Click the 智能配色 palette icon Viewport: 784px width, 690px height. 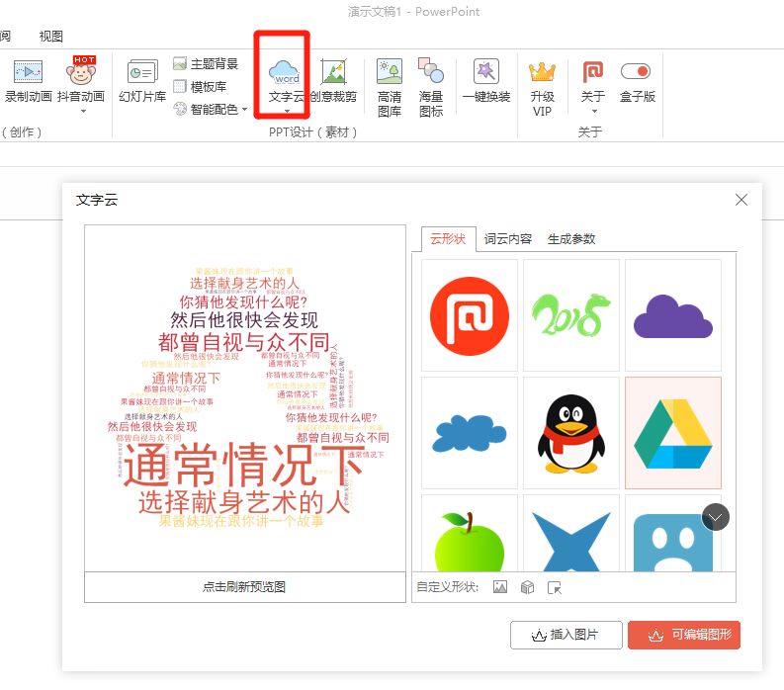pyautogui.click(x=180, y=109)
